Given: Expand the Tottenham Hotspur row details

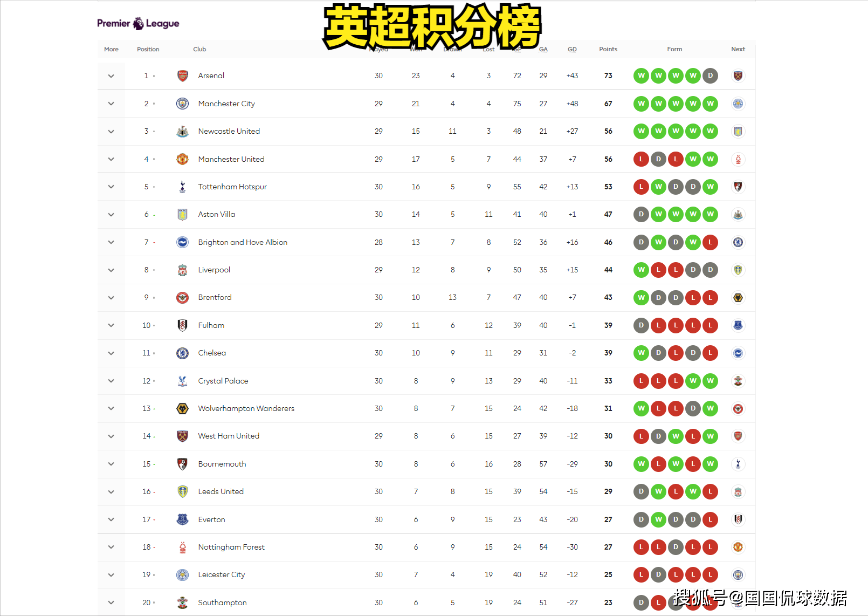Looking at the screenshot, I should (x=111, y=187).
